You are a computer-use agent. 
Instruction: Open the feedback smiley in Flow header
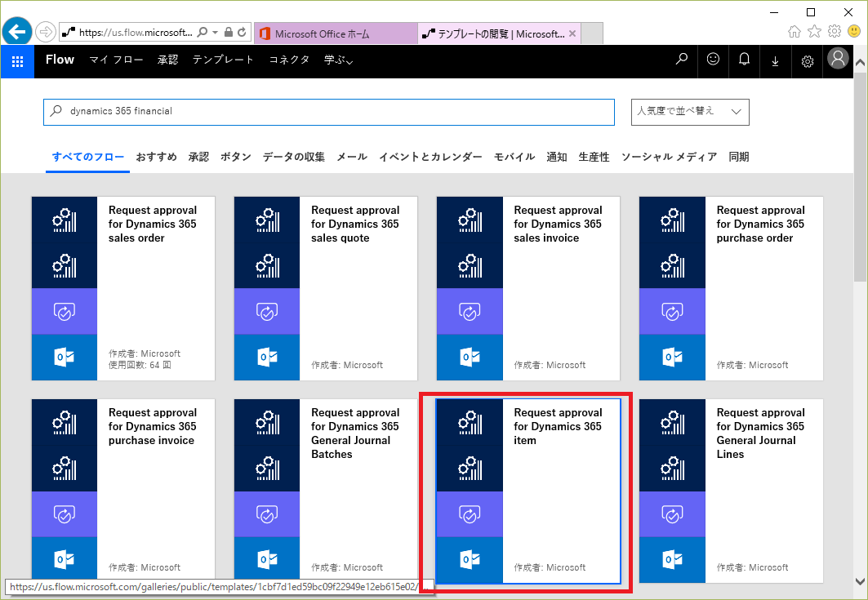pos(713,59)
